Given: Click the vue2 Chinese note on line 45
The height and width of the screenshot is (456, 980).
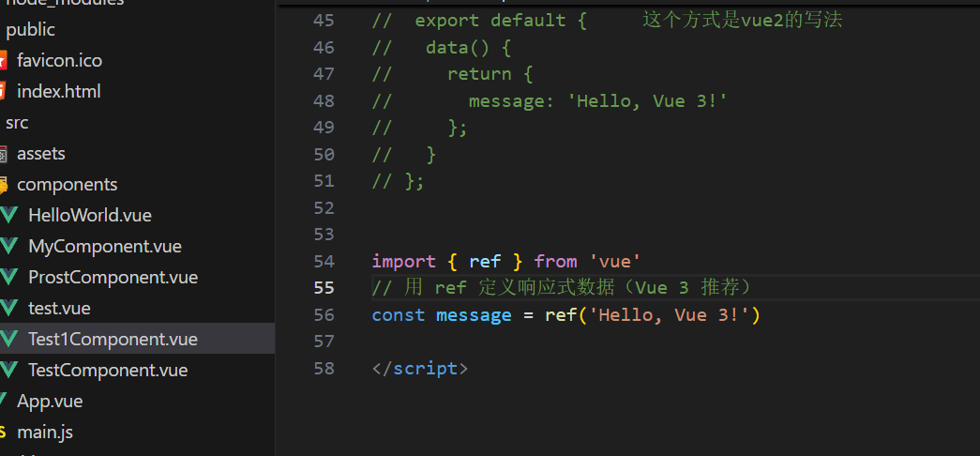Looking at the screenshot, I should click(743, 20).
